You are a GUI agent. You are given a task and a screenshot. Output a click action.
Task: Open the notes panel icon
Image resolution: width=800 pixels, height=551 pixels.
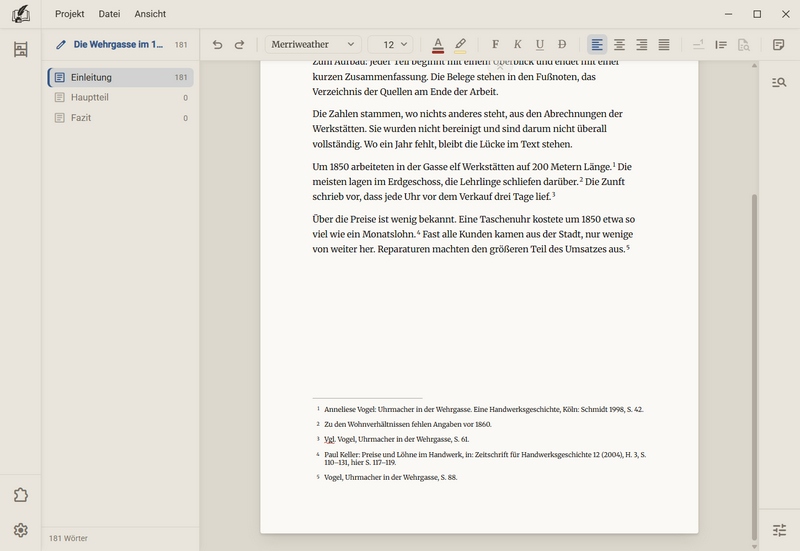click(778, 44)
